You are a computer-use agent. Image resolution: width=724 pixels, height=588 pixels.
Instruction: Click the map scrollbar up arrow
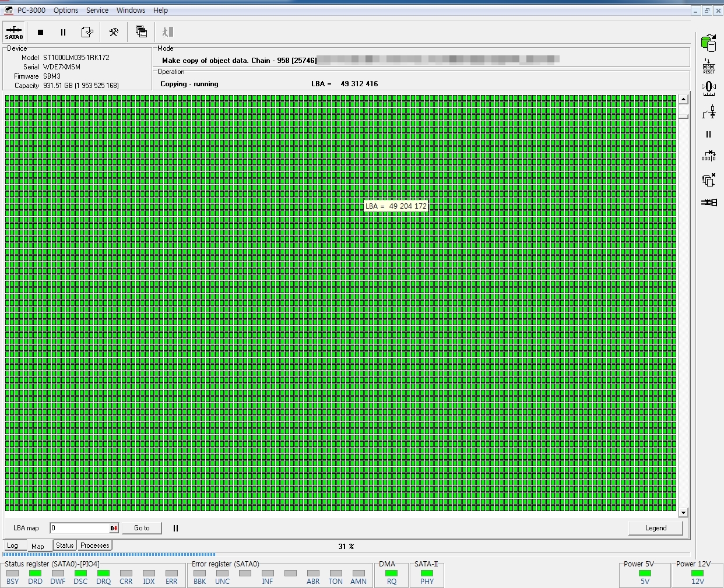coord(683,100)
